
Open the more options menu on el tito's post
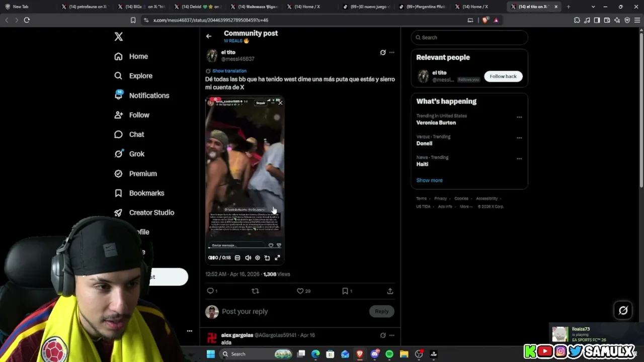[x=392, y=52]
